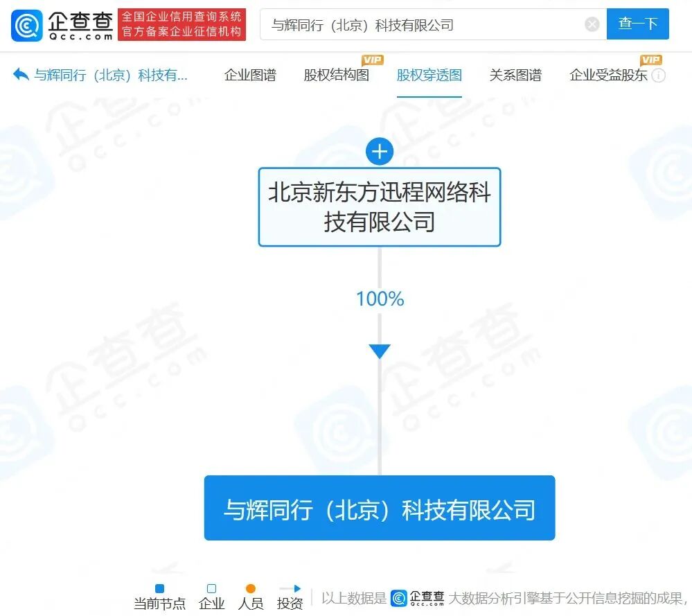Open the 企业受益股东 tab
The image size is (692, 616).
coord(607,76)
